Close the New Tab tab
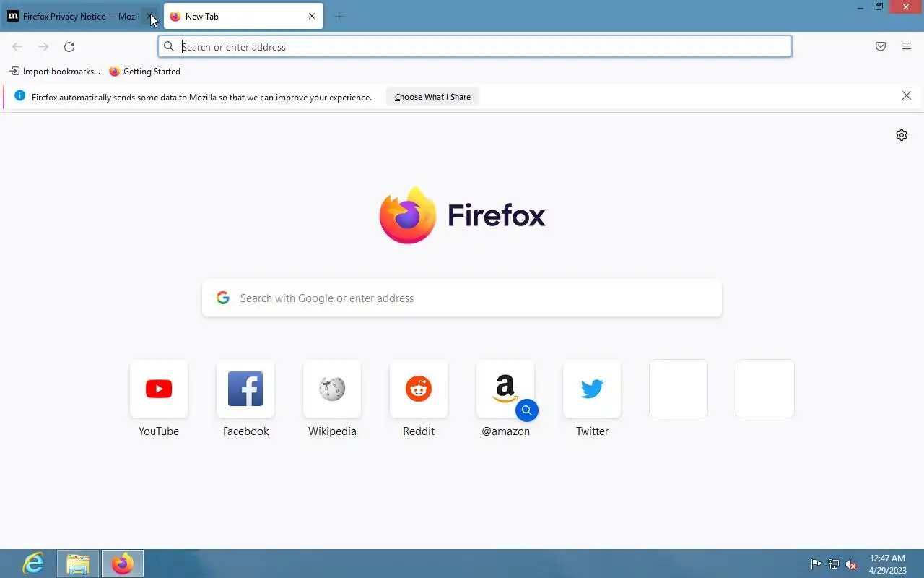Image resolution: width=924 pixels, height=578 pixels. tap(312, 16)
